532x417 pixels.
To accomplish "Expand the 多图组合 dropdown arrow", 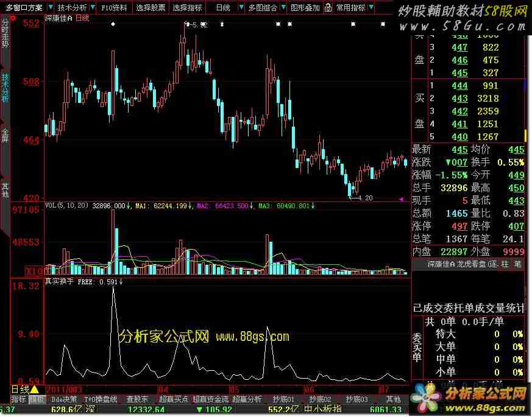I will [x=283, y=7].
